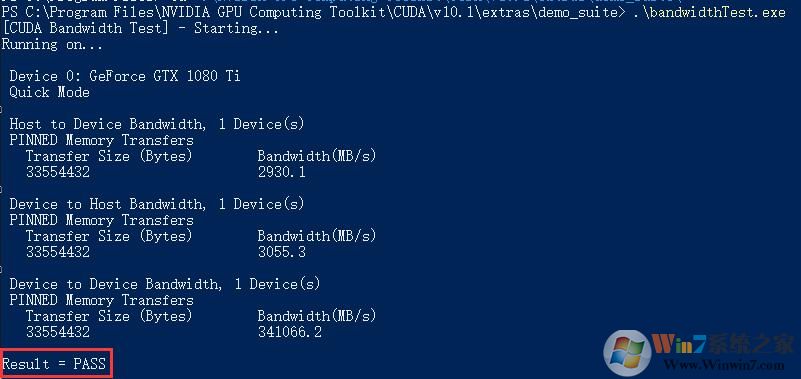The height and width of the screenshot is (379, 801).
Task: Select the Device to Host Bandwidth heading
Action: pyautogui.click(x=157, y=204)
